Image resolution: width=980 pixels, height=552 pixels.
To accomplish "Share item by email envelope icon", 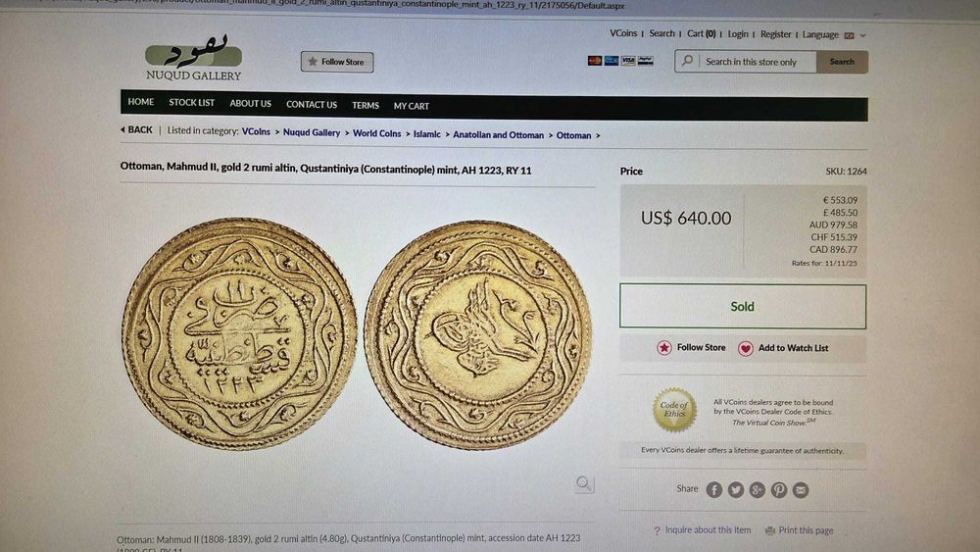I will (801, 490).
